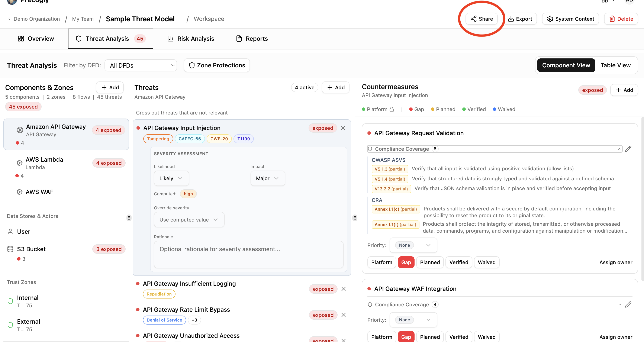
Task: Add a new threat
Action: pyautogui.click(x=335, y=87)
